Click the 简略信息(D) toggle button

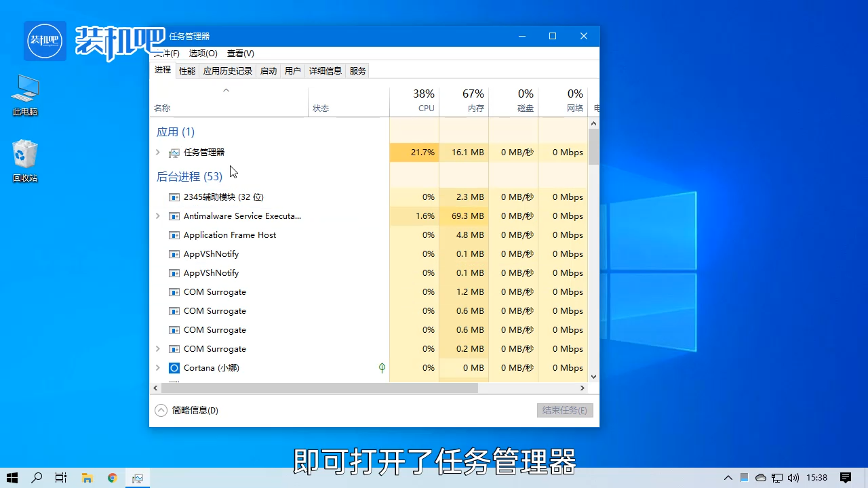186,410
